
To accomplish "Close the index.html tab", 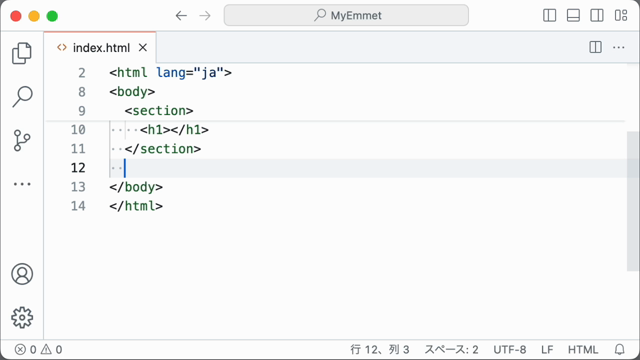I will tap(142, 48).
